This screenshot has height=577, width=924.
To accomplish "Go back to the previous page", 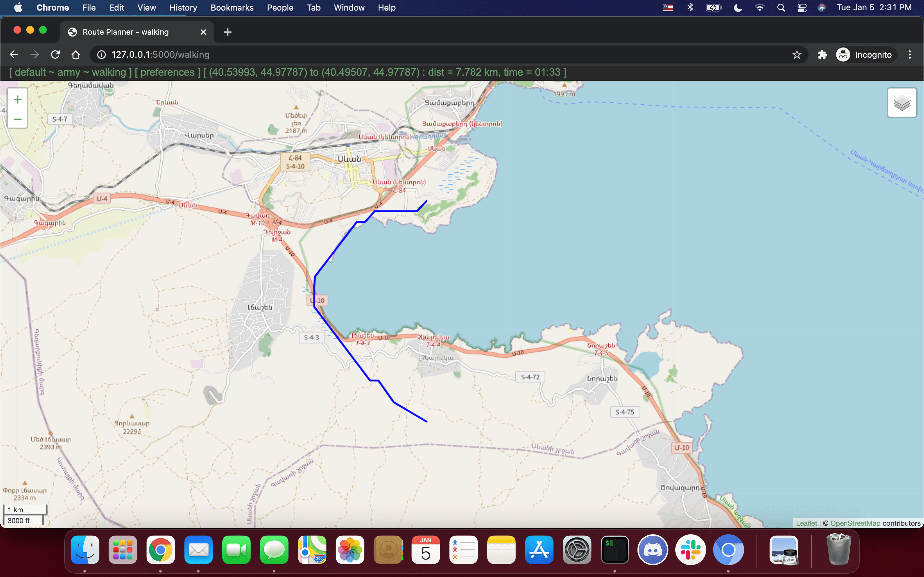I will (14, 54).
